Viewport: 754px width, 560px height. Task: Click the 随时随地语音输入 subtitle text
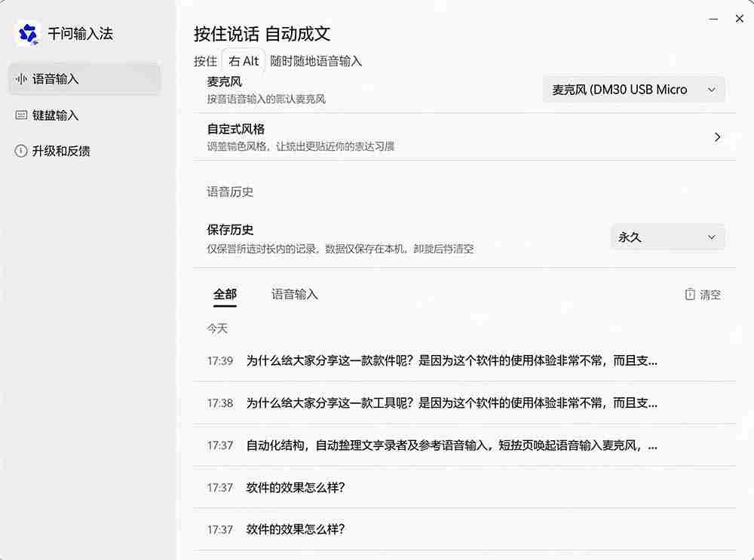[x=316, y=61]
